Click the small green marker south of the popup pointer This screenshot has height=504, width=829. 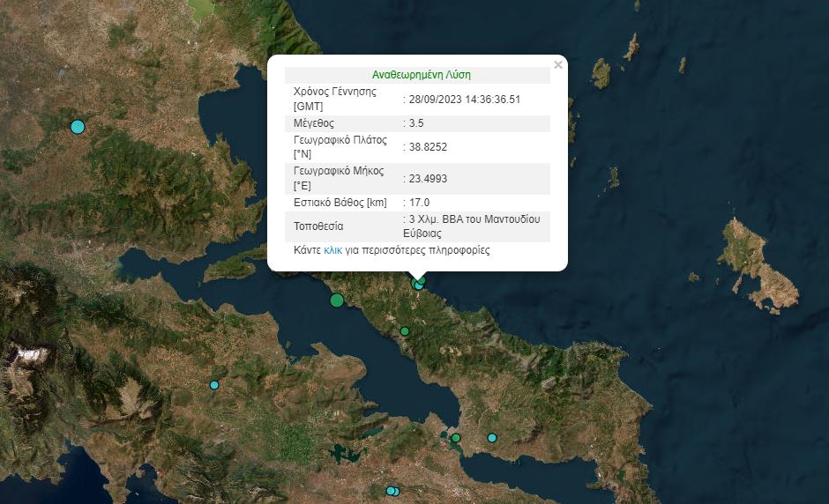click(405, 331)
